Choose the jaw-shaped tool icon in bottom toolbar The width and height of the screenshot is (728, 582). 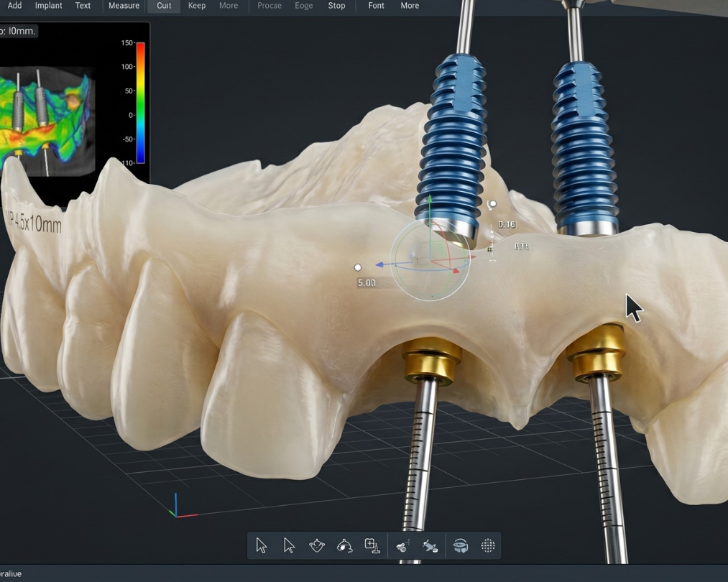[317, 546]
